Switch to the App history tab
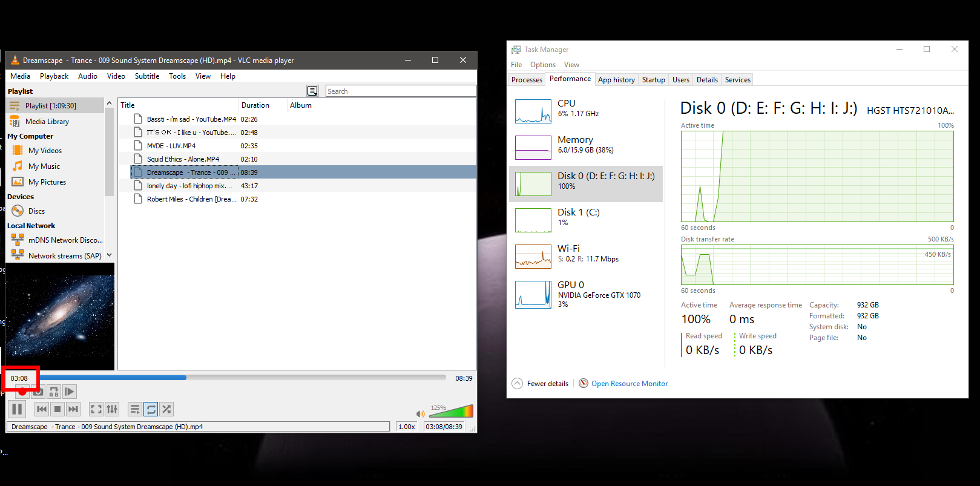The width and height of the screenshot is (980, 486). [616, 80]
